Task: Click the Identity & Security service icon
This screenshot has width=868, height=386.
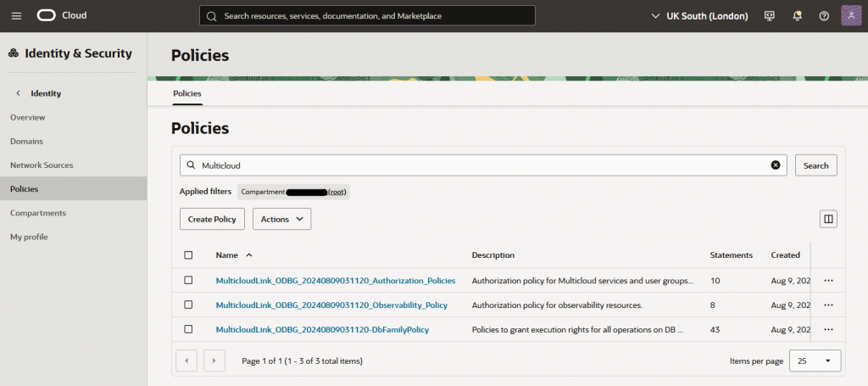Action: click(14, 53)
